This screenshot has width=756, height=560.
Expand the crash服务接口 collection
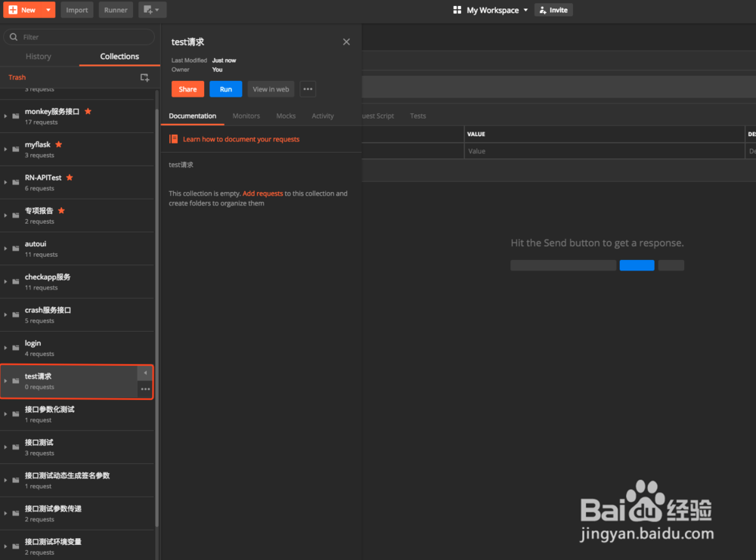click(5, 314)
